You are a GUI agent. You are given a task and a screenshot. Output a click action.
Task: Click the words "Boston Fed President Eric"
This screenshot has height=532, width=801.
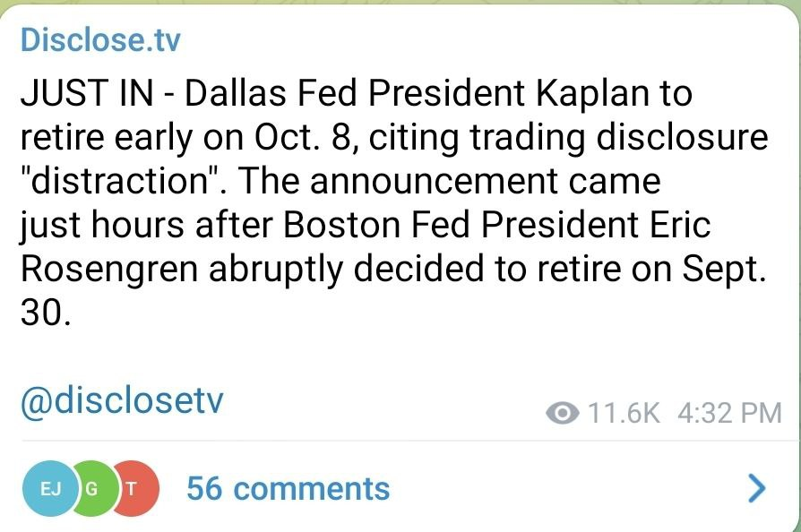point(496,227)
